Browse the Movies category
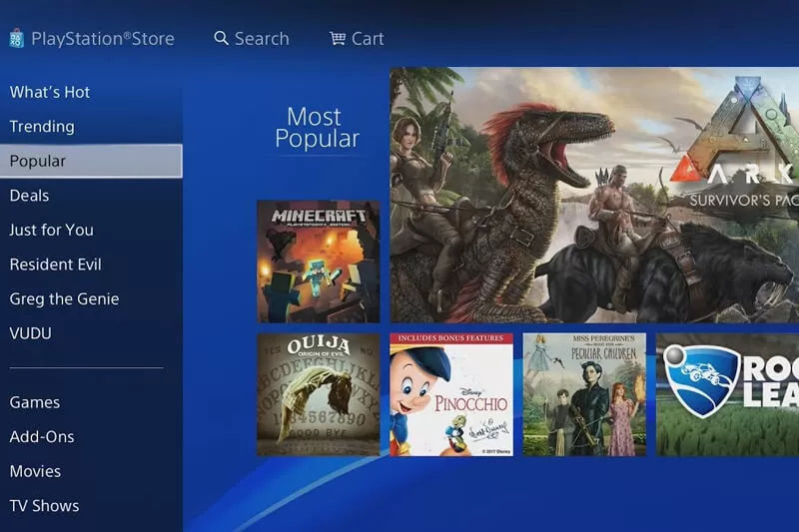This screenshot has width=799, height=532. click(35, 471)
